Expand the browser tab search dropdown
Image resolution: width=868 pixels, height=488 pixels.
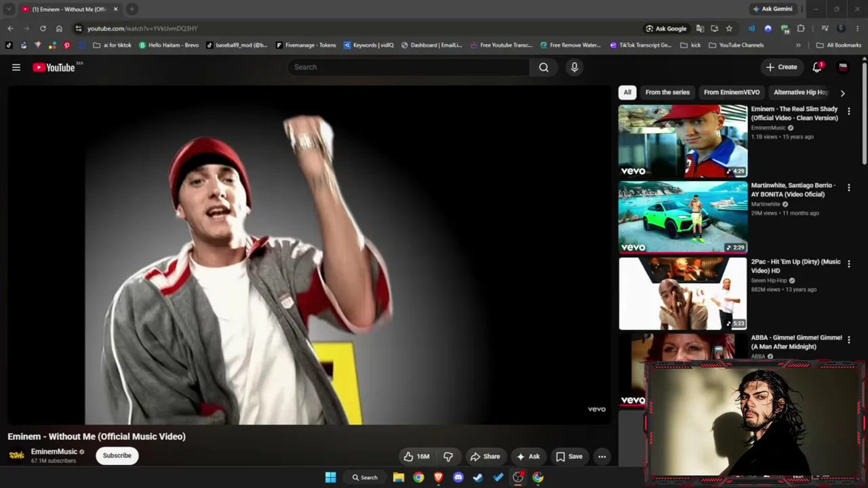click(9, 9)
